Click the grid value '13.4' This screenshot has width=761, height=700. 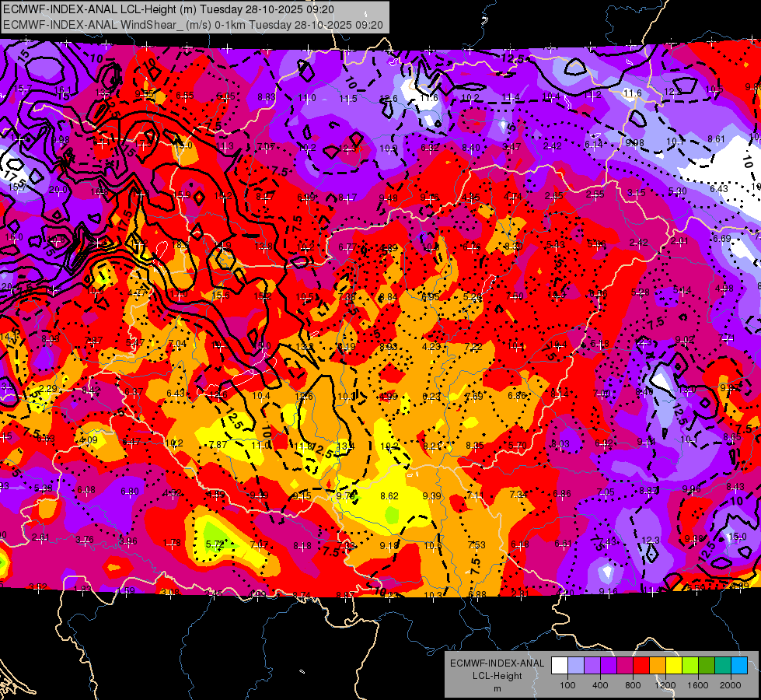pyautogui.click(x=345, y=446)
